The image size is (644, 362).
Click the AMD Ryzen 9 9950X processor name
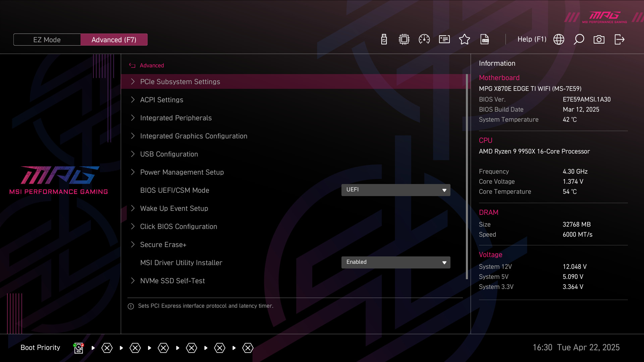click(x=534, y=152)
